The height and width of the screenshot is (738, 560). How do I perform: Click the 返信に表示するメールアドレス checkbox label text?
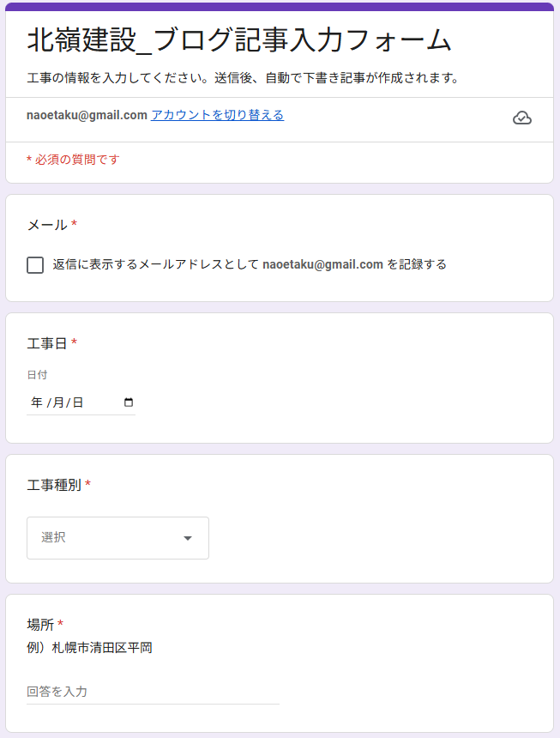[250, 264]
